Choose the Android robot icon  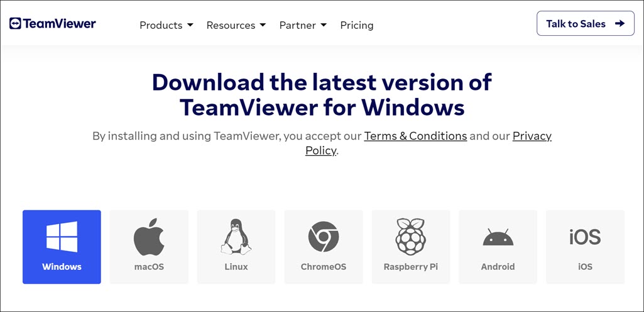click(498, 238)
